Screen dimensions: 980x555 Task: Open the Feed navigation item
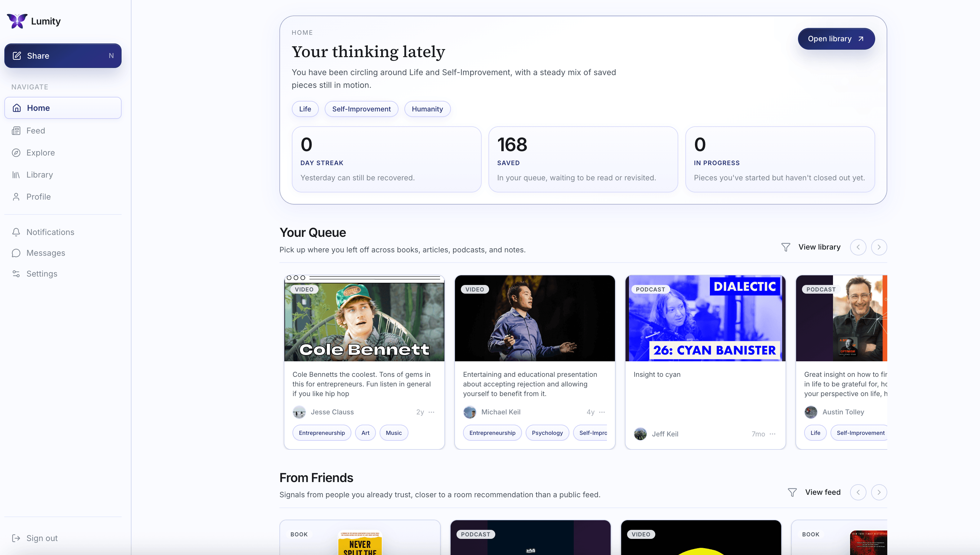pos(63,131)
